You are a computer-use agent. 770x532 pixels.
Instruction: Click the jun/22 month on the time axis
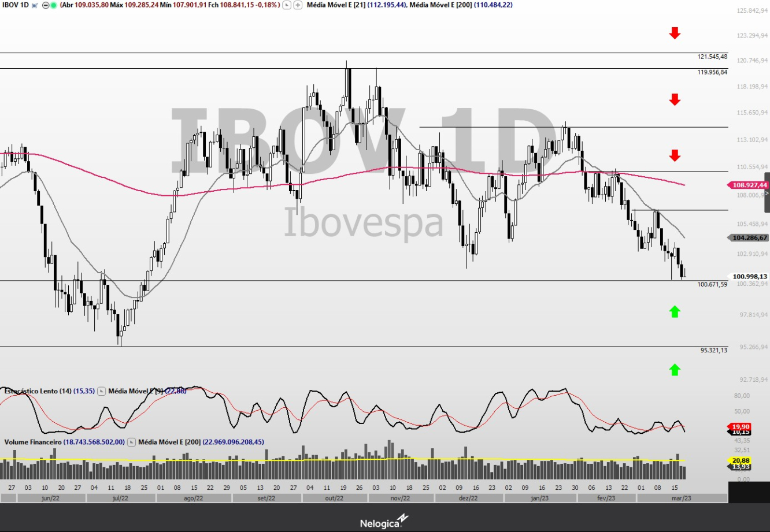[x=51, y=498]
